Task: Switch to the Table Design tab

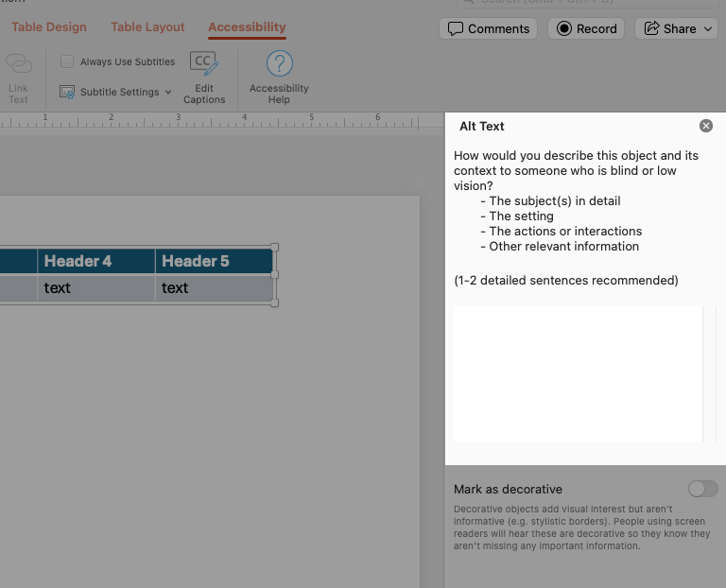Action: click(x=49, y=27)
